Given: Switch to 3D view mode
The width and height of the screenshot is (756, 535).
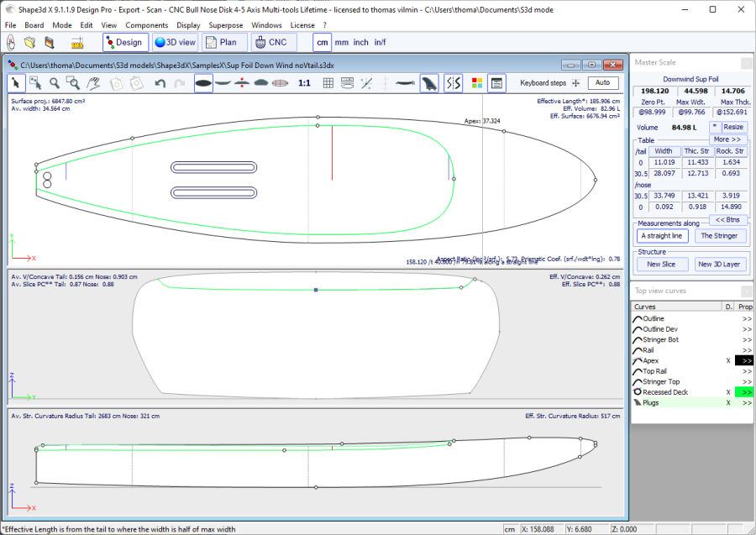Looking at the screenshot, I should [176, 42].
